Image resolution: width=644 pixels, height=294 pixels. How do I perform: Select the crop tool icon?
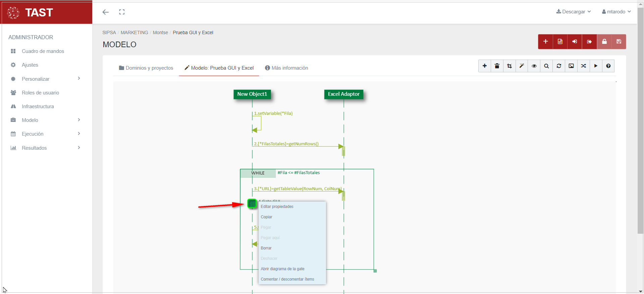click(x=509, y=66)
